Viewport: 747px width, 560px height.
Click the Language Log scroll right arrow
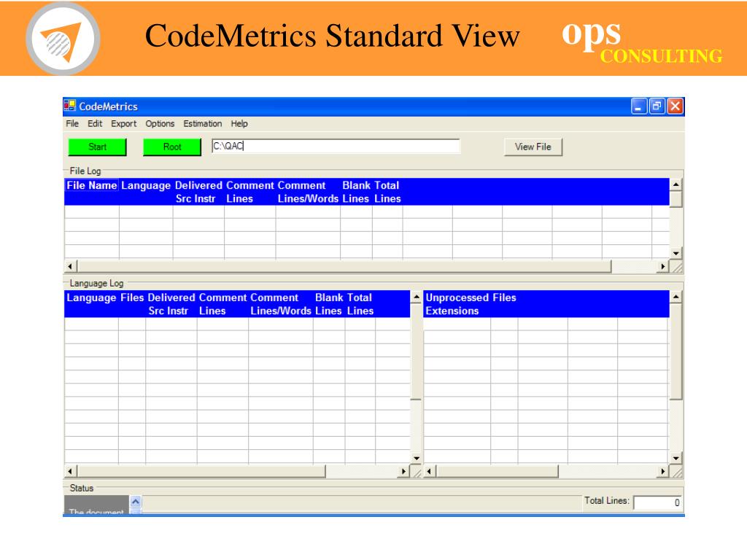(403, 472)
